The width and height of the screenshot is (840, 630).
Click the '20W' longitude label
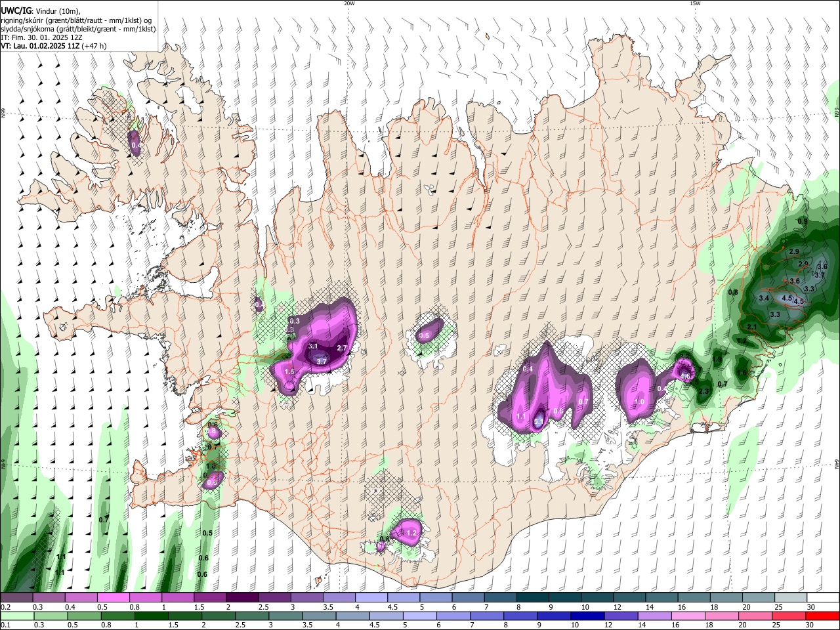[349, 3]
